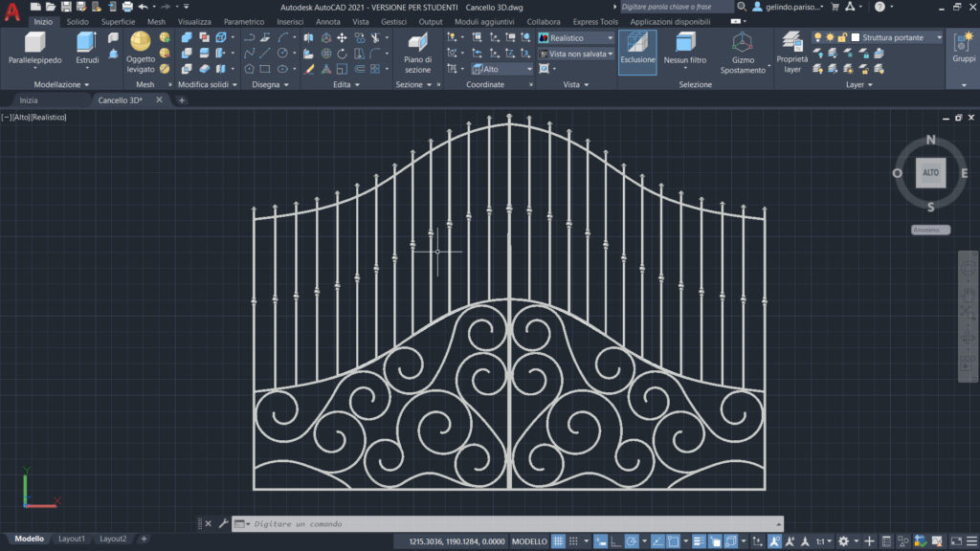The width and height of the screenshot is (980, 551).
Task: Open the workspace switching gear icon
Action: [x=843, y=541]
